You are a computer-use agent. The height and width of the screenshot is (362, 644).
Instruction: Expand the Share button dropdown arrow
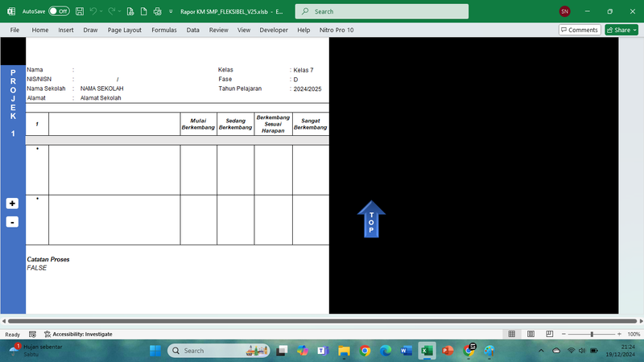click(635, 30)
